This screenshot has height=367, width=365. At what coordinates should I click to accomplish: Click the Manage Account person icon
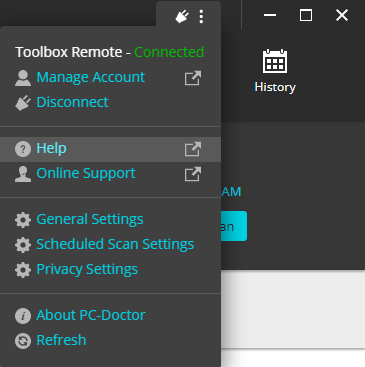(x=23, y=78)
